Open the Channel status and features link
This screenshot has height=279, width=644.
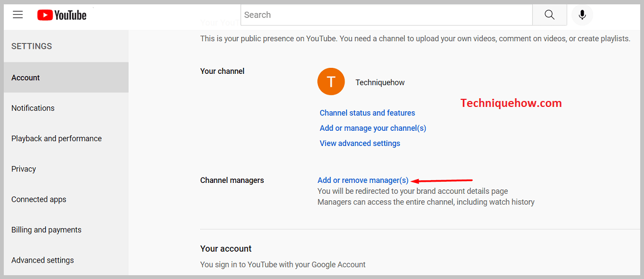[x=367, y=113]
